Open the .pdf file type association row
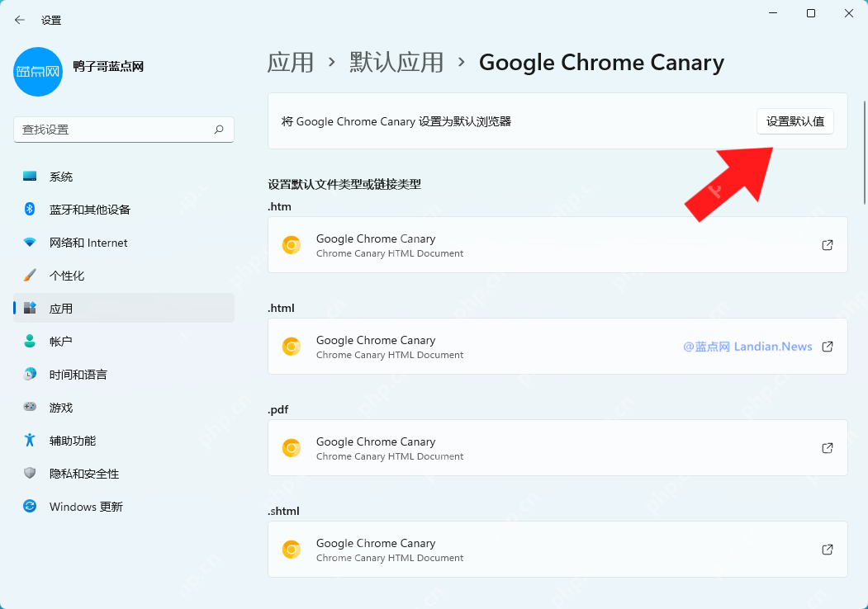The width and height of the screenshot is (868, 609). click(557, 447)
